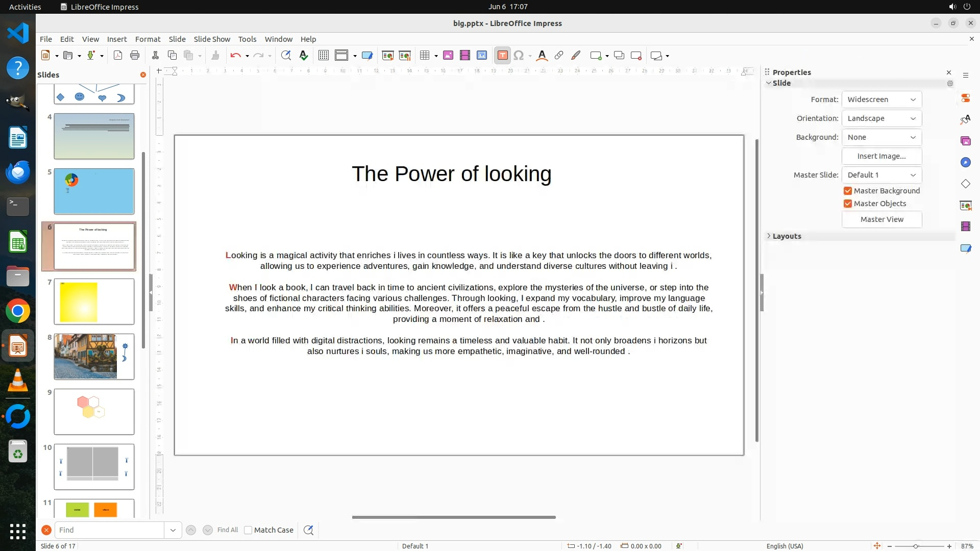Viewport: 980px width, 551px height.
Task: Toggle the Display Grid icon
Action: [x=323, y=56]
